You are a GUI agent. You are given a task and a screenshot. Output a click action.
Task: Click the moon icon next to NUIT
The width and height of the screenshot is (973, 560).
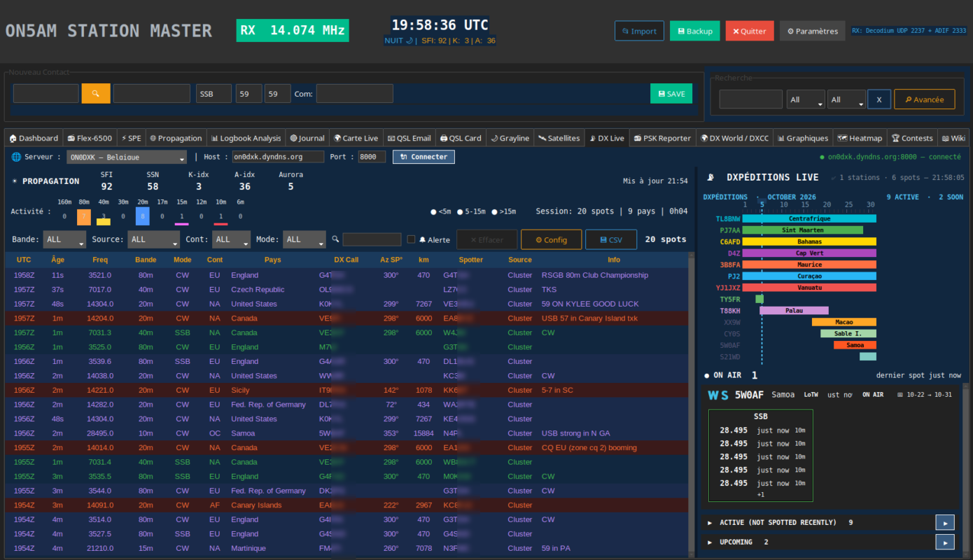point(409,41)
